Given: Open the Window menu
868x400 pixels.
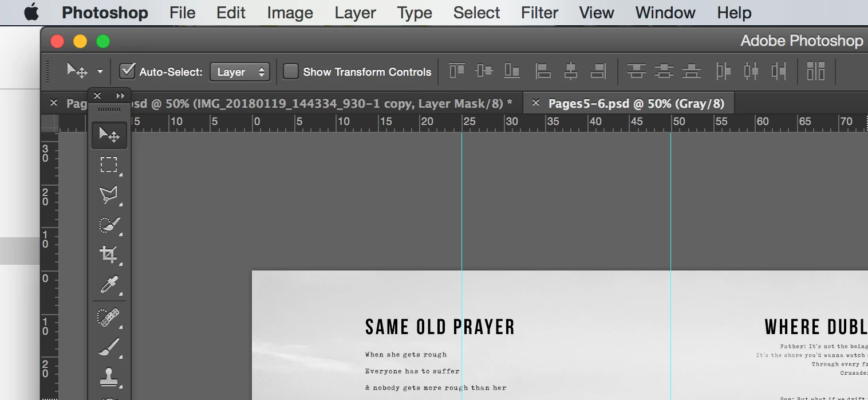Looking at the screenshot, I should click(665, 13).
